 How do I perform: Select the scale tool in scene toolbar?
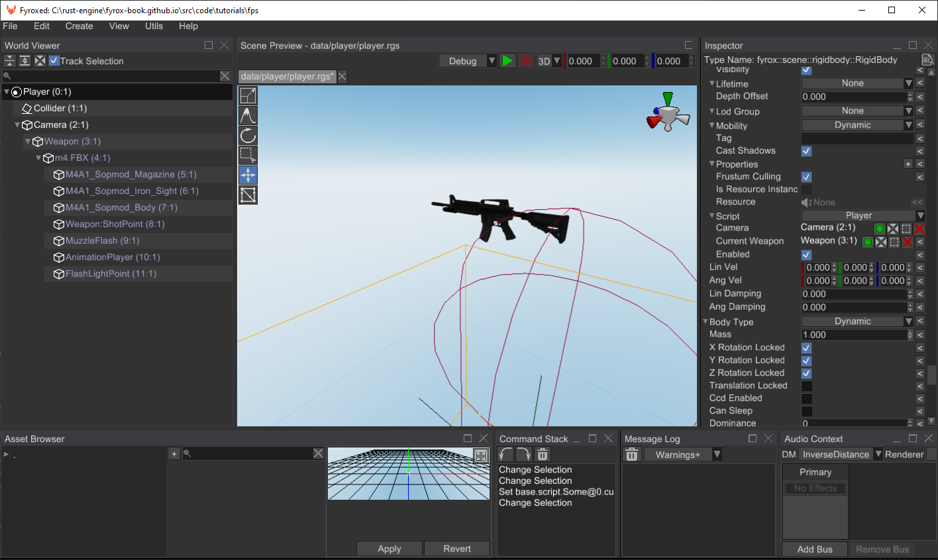pyautogui.click(x=248, y=96)
